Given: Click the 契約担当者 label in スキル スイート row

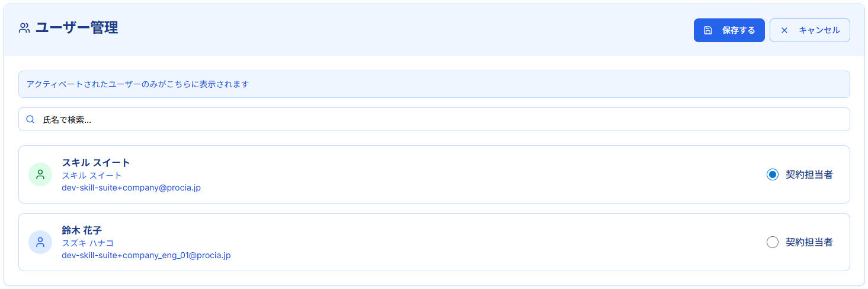Looking at the screenshot, I should click(x=809, y=174).
